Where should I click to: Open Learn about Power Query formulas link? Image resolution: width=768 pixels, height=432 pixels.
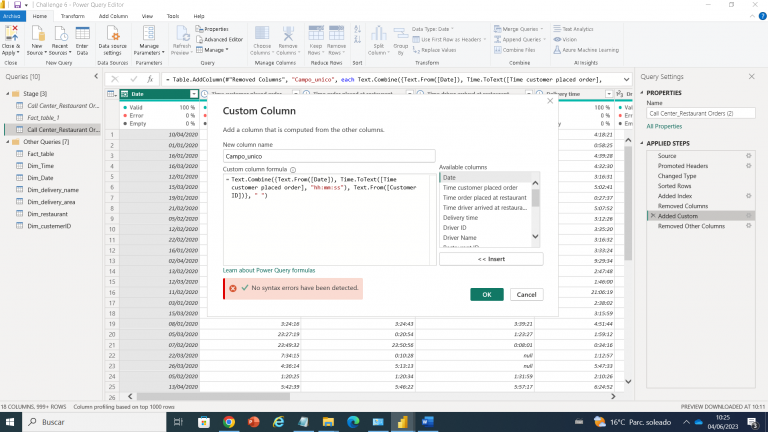[269, 270]
